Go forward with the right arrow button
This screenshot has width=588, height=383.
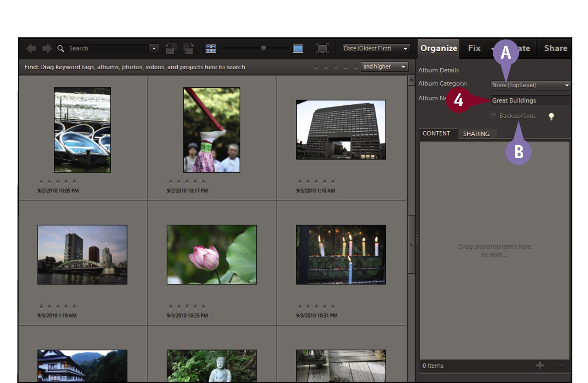click(x=47, y=49)
